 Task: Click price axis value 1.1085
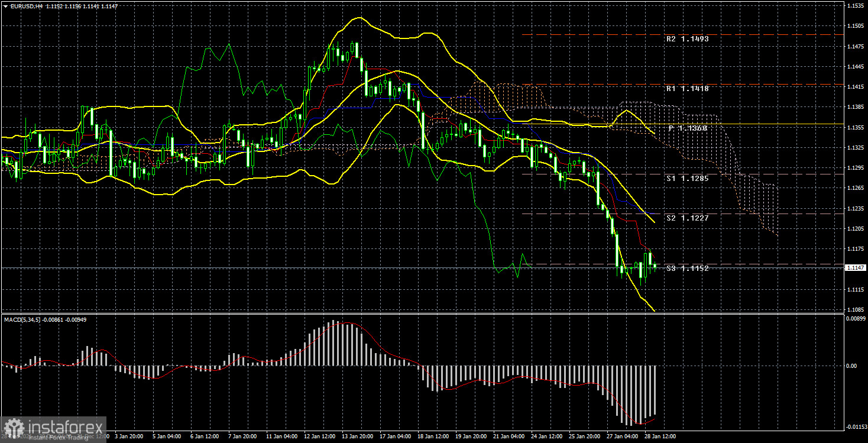click(854, 309)
